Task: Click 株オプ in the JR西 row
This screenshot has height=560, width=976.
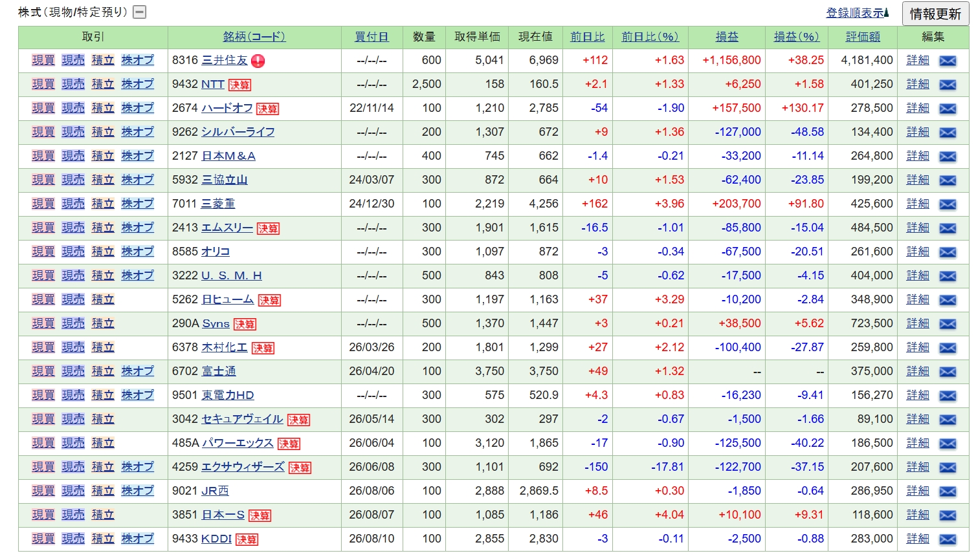Action: pos(138,491)
